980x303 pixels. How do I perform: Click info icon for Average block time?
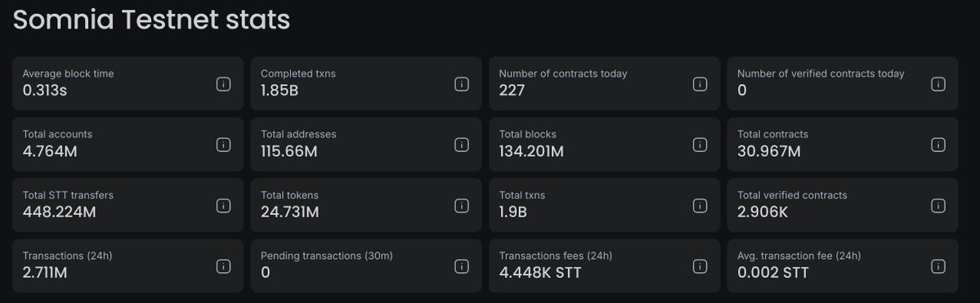pos(223,84)
